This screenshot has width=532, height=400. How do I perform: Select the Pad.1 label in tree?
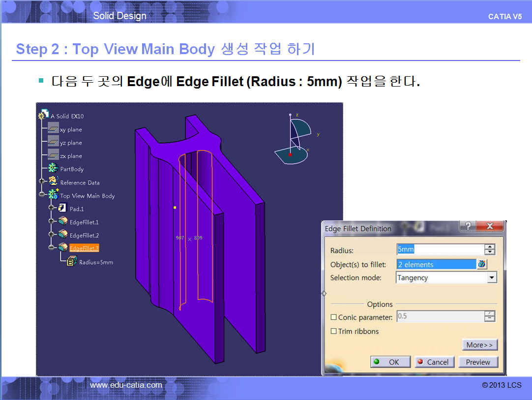(x=77, y=209)
